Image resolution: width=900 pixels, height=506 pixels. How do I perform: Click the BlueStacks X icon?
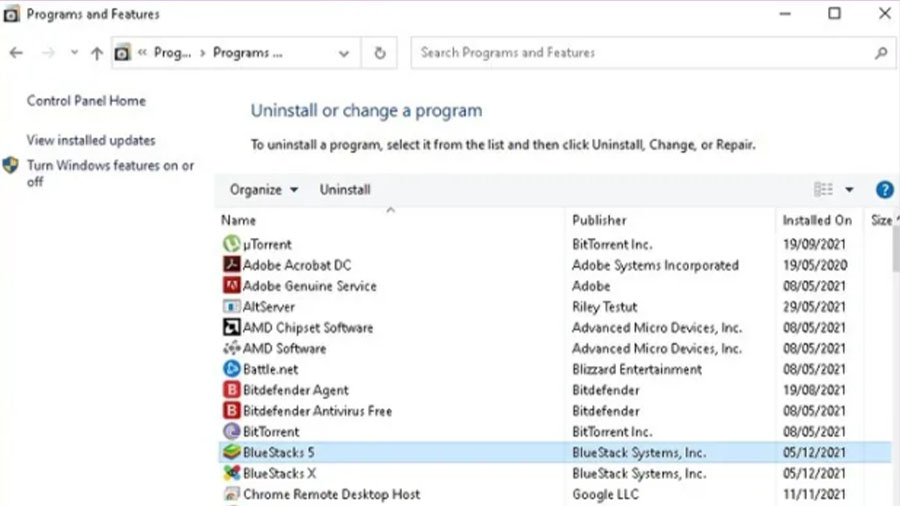tap(231, 473)
